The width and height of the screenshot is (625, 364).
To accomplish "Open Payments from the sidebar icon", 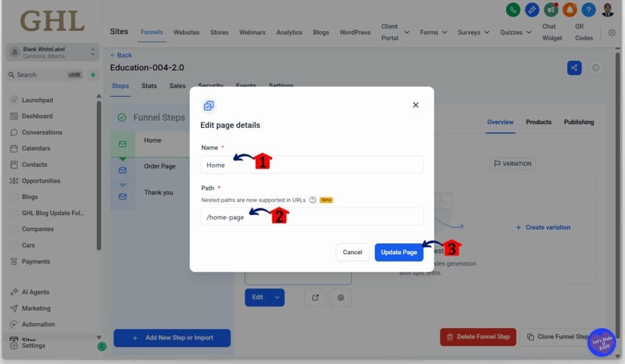I will (x=13, y=262).
